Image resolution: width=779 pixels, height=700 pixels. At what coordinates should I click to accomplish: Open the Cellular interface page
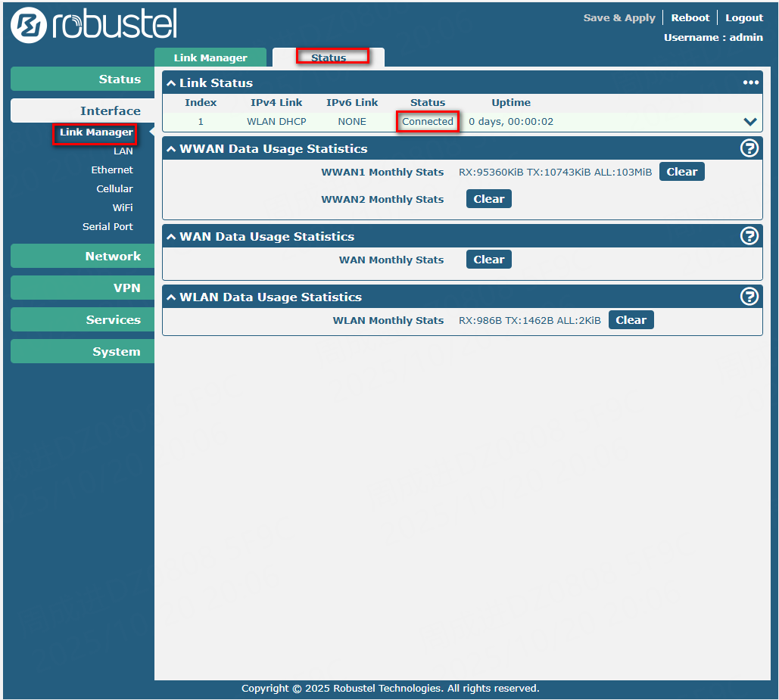click(114, 188)
